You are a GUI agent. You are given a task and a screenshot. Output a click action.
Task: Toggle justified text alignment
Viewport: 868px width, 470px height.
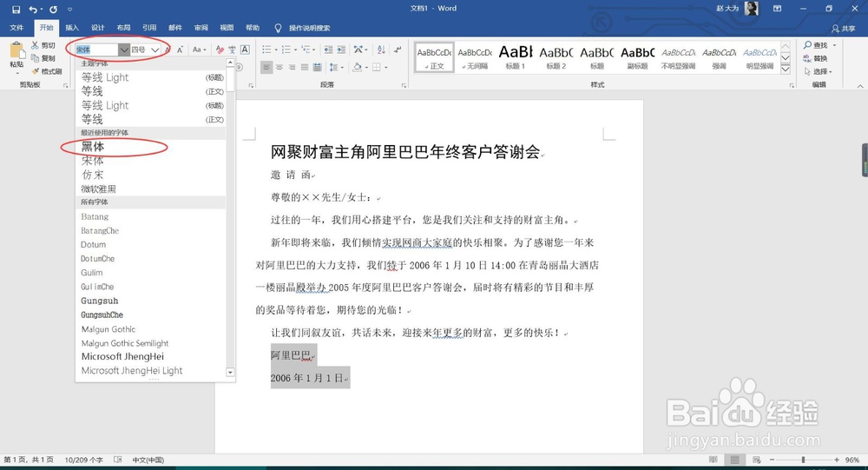[305, 68]
